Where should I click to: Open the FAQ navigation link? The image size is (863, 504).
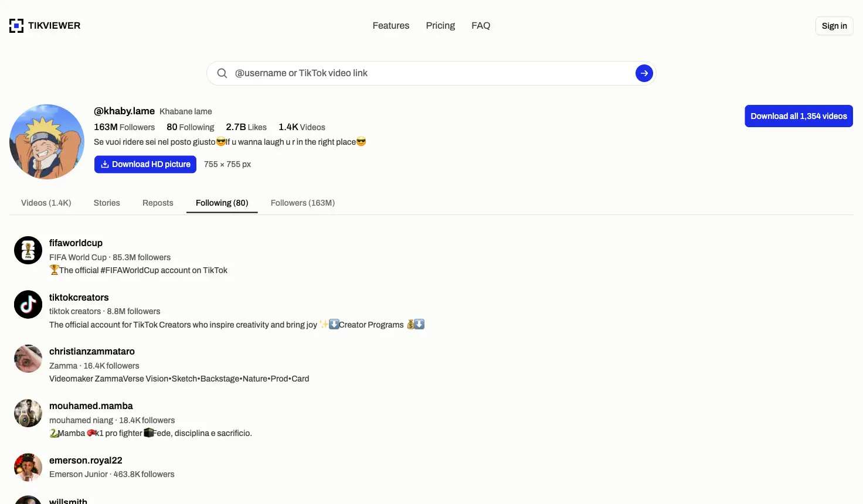(x=481, y=26)
